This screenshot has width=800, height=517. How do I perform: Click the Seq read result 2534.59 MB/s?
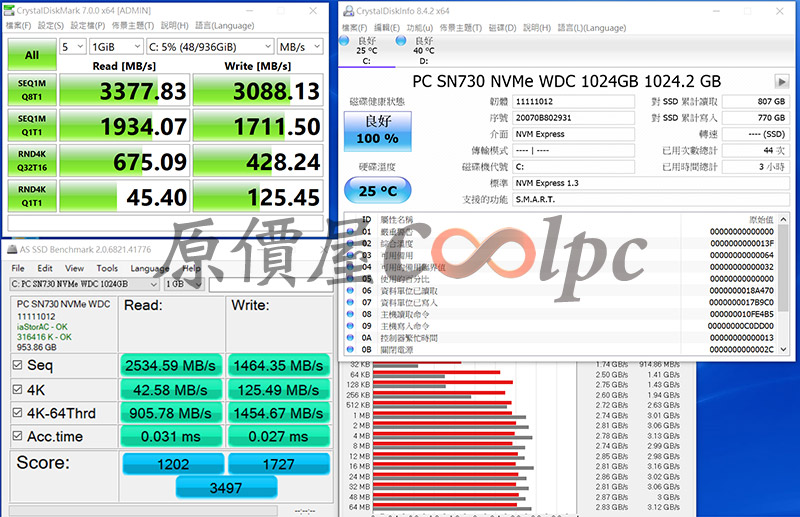coord(171,365)
